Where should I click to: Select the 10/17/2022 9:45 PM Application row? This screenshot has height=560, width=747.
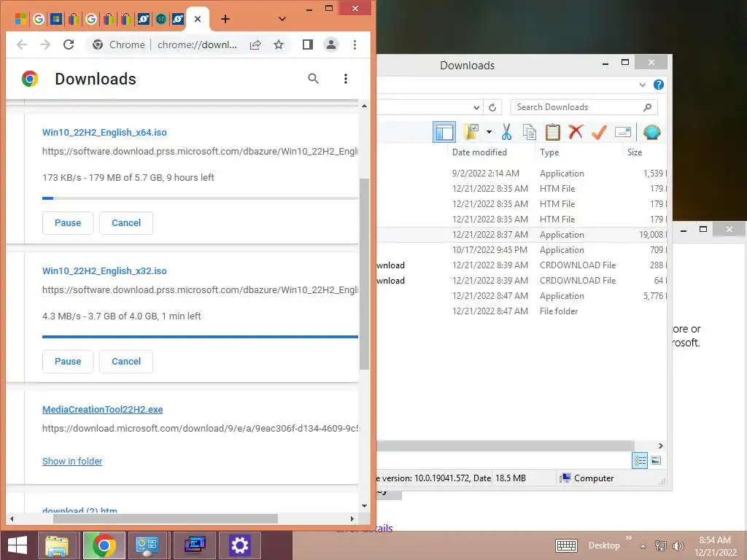point(522,250)
